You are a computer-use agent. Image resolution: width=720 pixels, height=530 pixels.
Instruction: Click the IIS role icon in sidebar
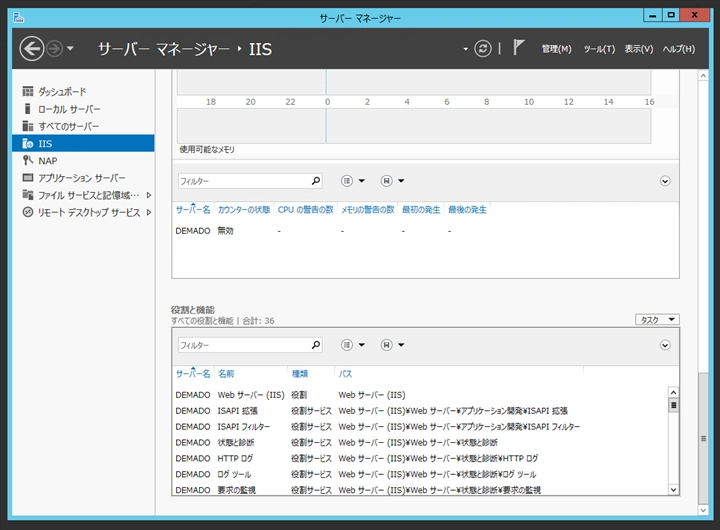(28, 143)
